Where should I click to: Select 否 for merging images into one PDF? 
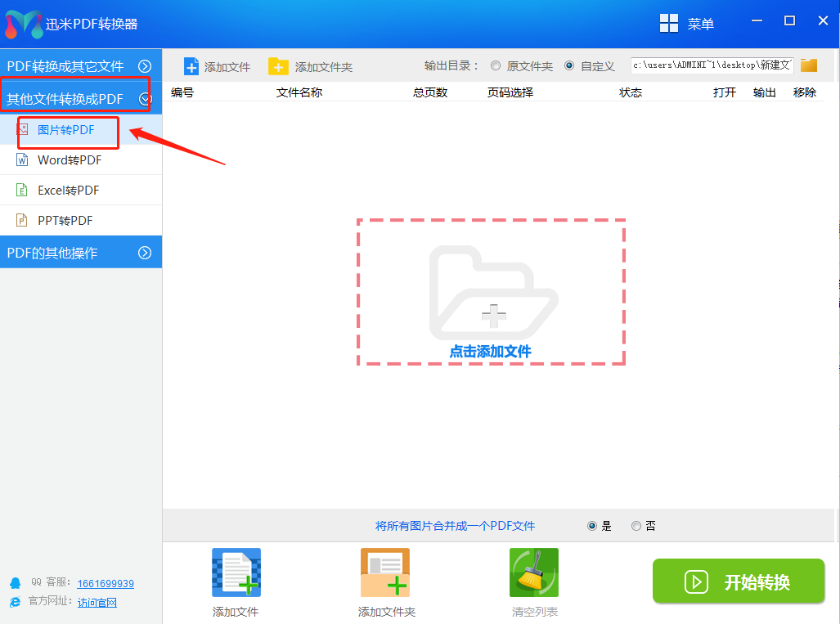(x=636, y=526)
